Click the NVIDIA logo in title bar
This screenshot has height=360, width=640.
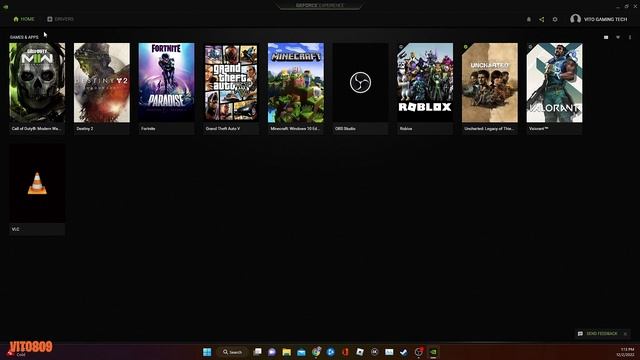tap(6, 7)
